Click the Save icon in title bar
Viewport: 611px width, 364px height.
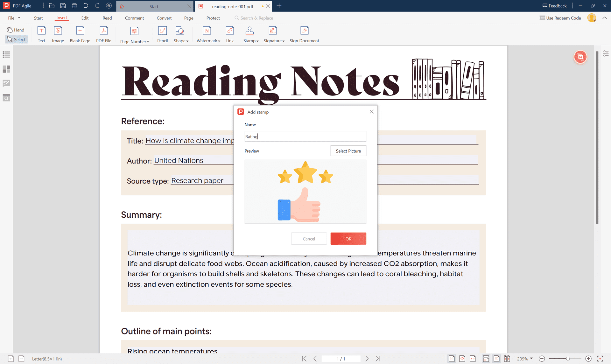63,6
